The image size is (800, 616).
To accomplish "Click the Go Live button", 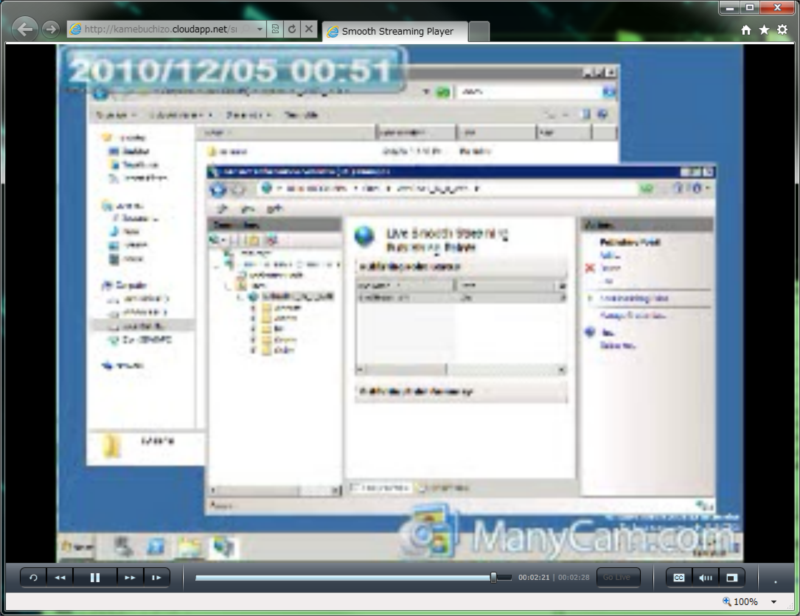I will pos(617,578).
